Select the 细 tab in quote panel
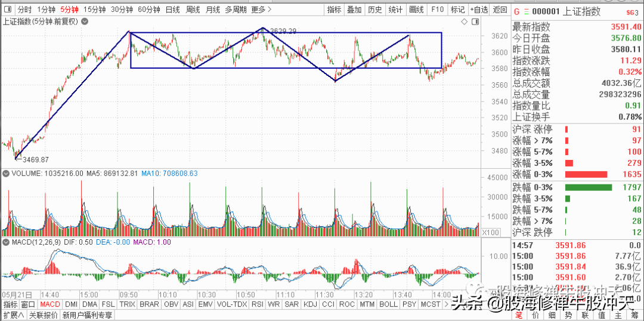The width and height of the screenshot is (644, 321). point(552,315)
